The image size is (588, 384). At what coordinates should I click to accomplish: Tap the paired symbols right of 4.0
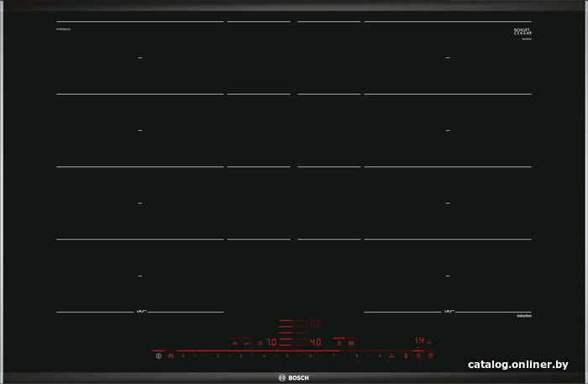click(344, 341)
